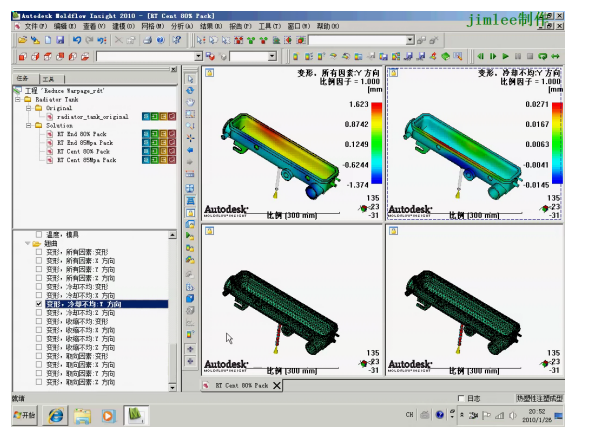Image resolution: width=590 pixels, height=431 pixels.
Task: Collapse the Original folder in tree
Action: click(x=29, y=108)
